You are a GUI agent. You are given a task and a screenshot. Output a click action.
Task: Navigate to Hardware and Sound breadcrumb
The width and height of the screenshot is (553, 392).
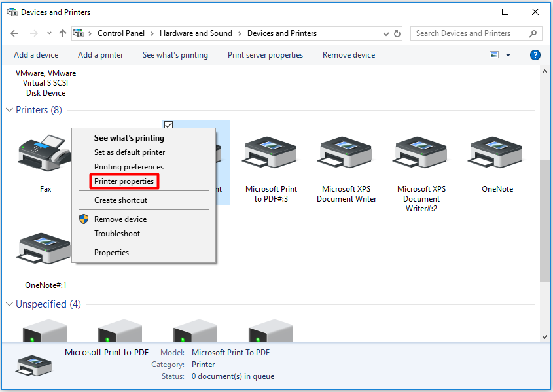click(x=196, y=33)
